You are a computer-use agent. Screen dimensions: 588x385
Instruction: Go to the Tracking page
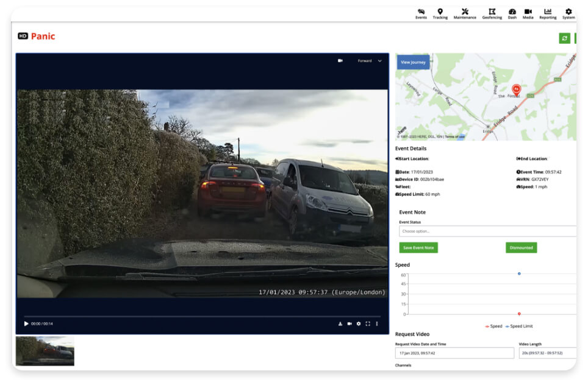tap(440, 14)
